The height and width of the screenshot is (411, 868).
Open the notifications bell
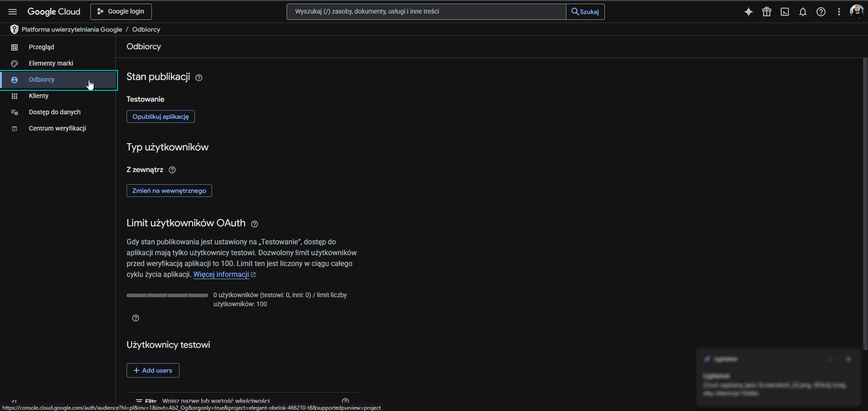[803, 12]
